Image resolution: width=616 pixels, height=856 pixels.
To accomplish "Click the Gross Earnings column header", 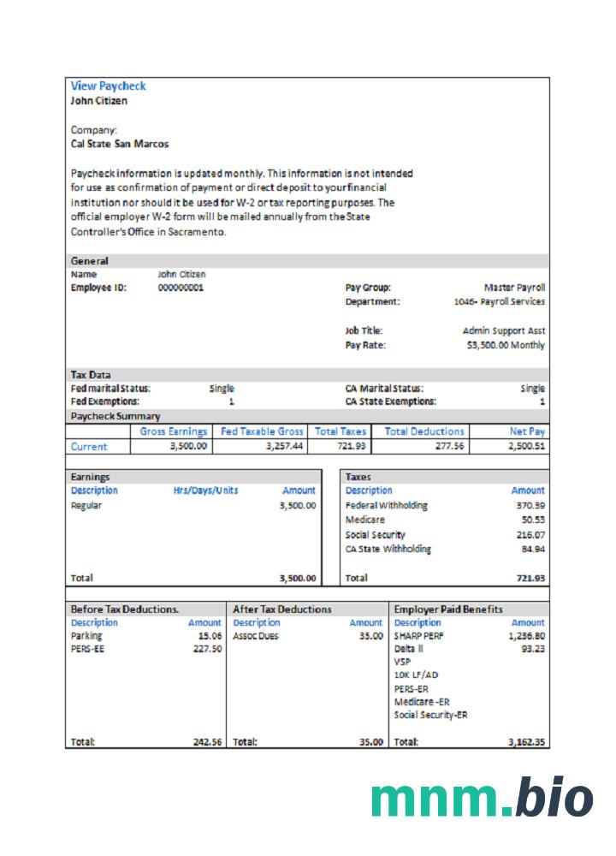I will pos(174,431).
